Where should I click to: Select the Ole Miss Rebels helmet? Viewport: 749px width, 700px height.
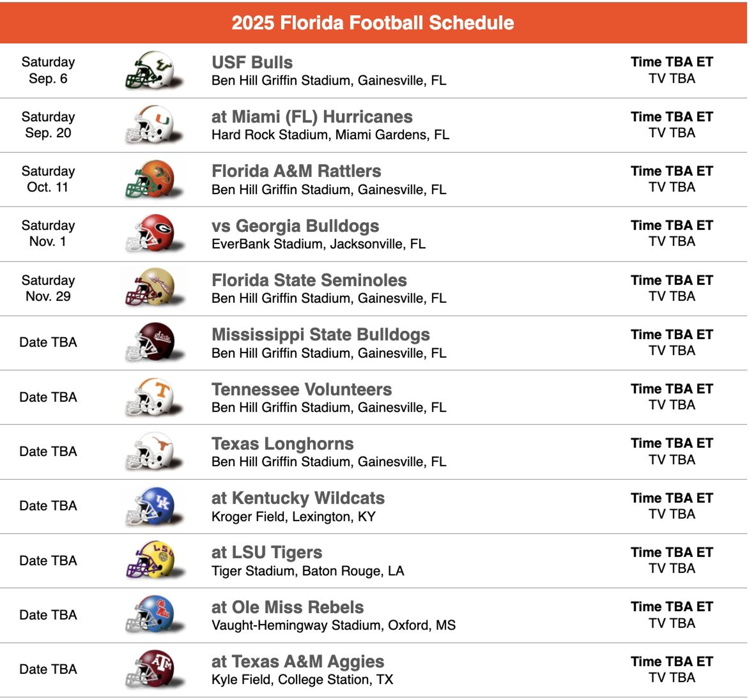(154, 615)
